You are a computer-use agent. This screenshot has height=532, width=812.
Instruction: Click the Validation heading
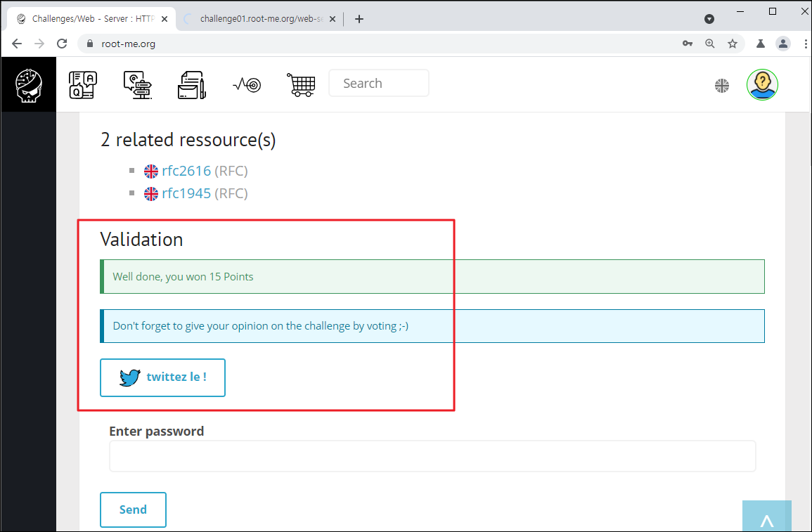click(141, 240)
